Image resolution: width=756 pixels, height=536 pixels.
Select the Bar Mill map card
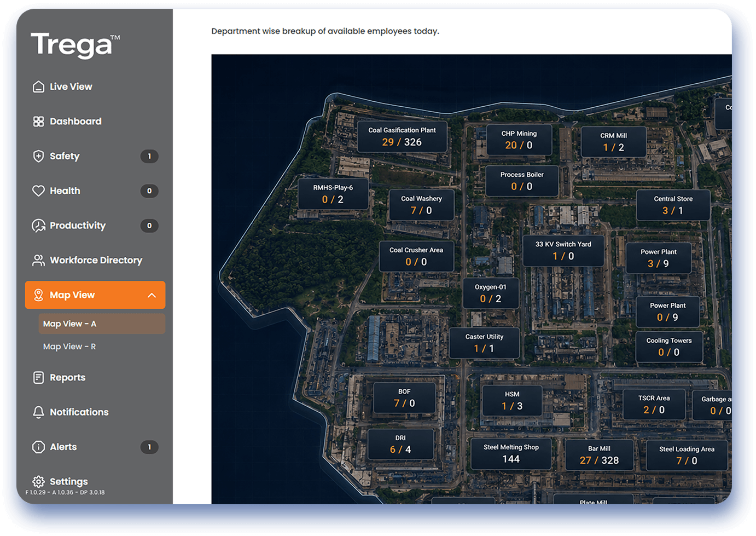(x=599, y=455)
